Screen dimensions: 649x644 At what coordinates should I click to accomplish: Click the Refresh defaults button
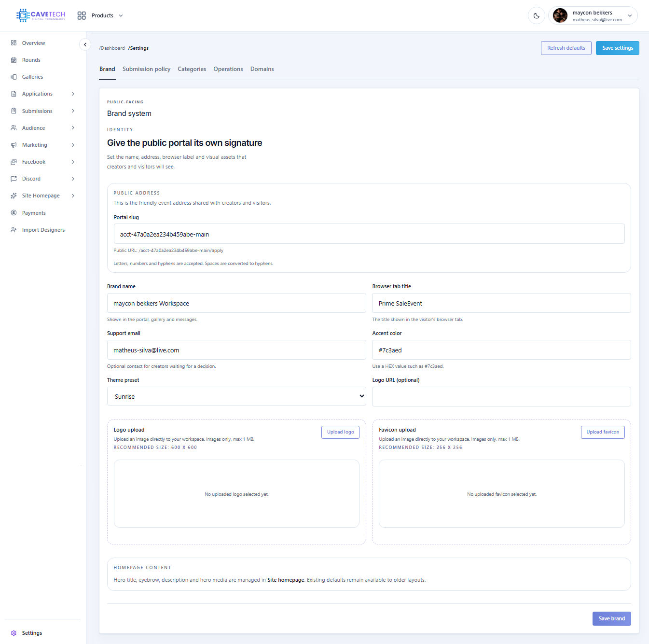(x=566, y=48)
